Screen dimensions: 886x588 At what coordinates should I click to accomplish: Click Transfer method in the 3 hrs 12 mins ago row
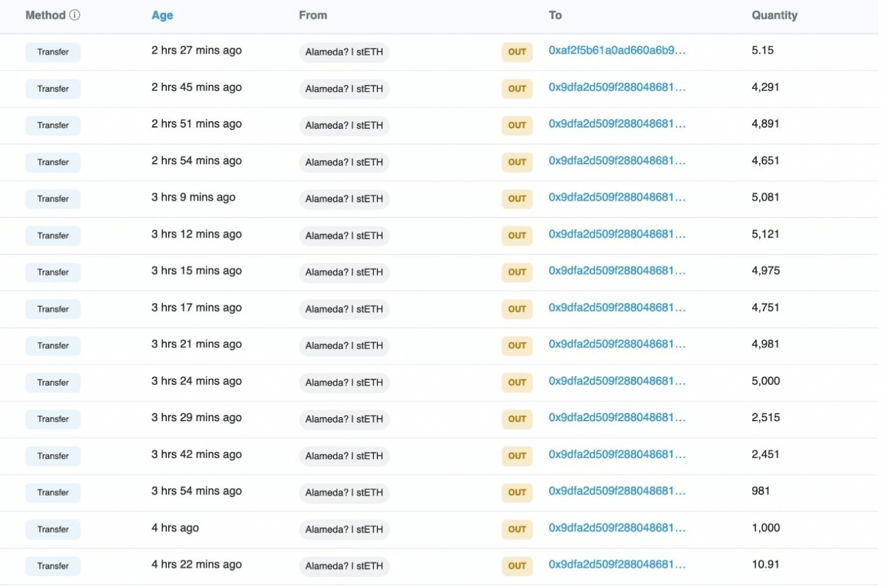pos(53,236)
